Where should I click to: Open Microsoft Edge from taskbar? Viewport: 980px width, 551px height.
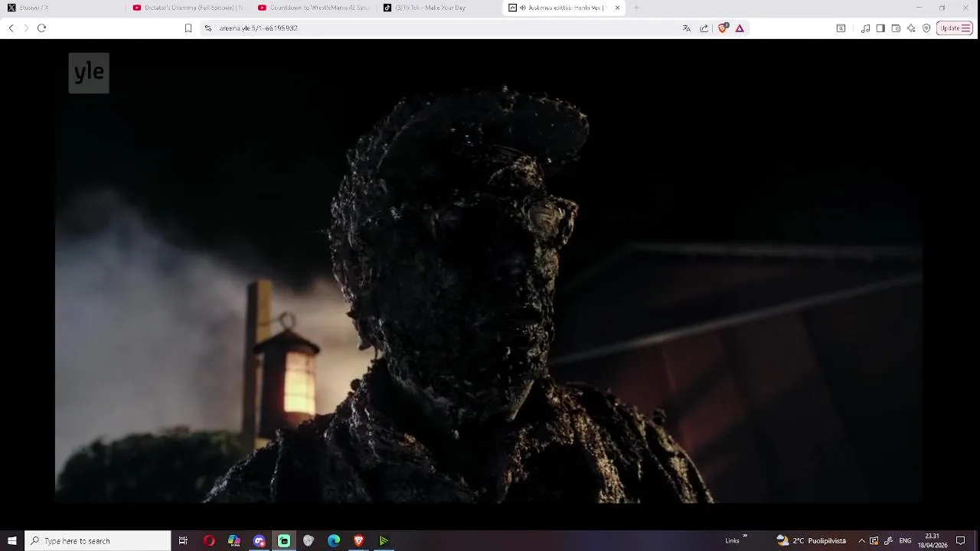tap(334, 541)
